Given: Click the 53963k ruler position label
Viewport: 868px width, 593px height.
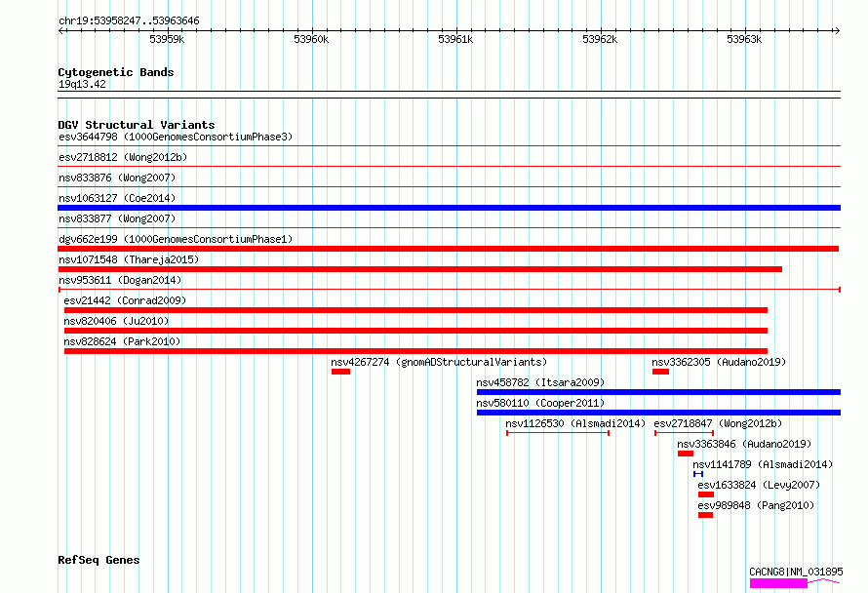Looking at the screenshot, I should [744, 39].
